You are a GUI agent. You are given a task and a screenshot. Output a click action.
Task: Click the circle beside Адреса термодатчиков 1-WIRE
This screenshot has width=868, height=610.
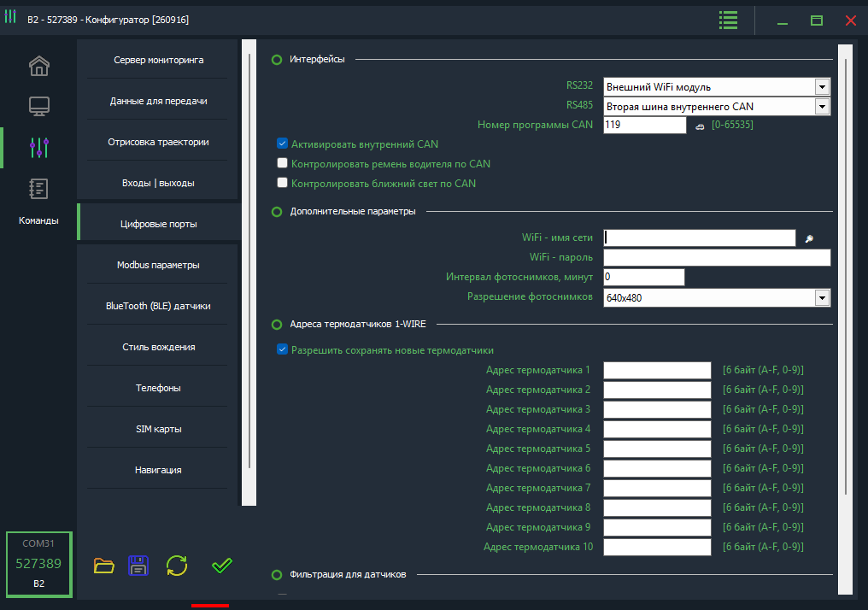point(277,325)
